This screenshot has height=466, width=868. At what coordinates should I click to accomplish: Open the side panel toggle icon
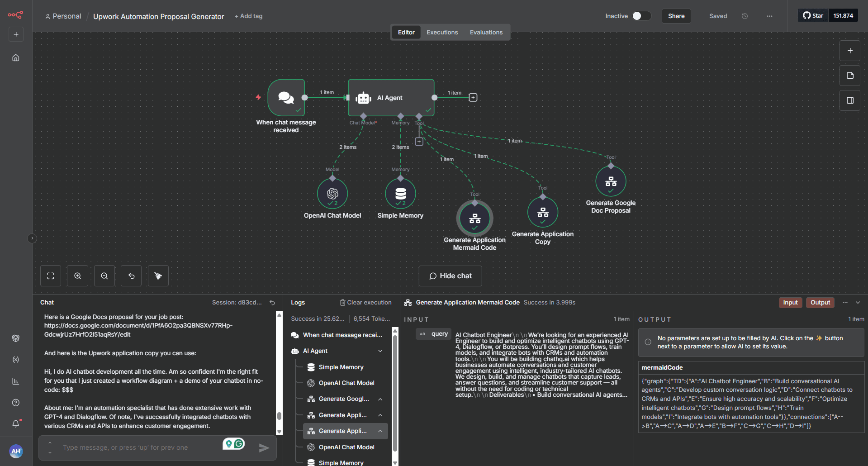(x=850, y=100)
